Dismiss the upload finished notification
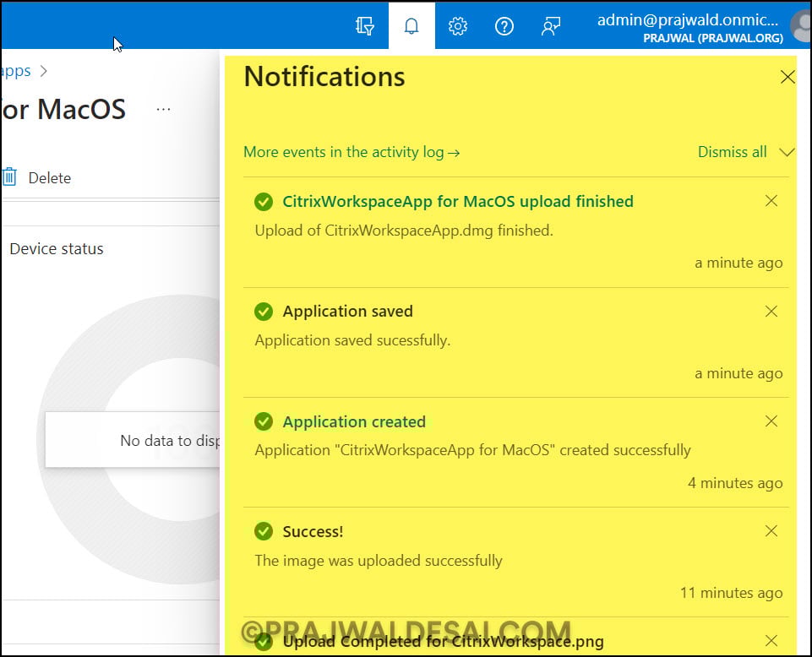 tap(771, 201)
